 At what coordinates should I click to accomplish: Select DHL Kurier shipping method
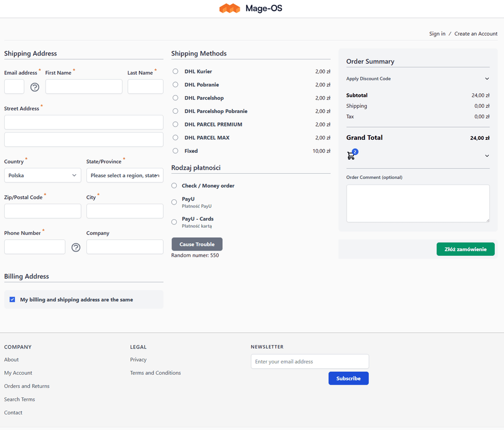tap(175, 71)
